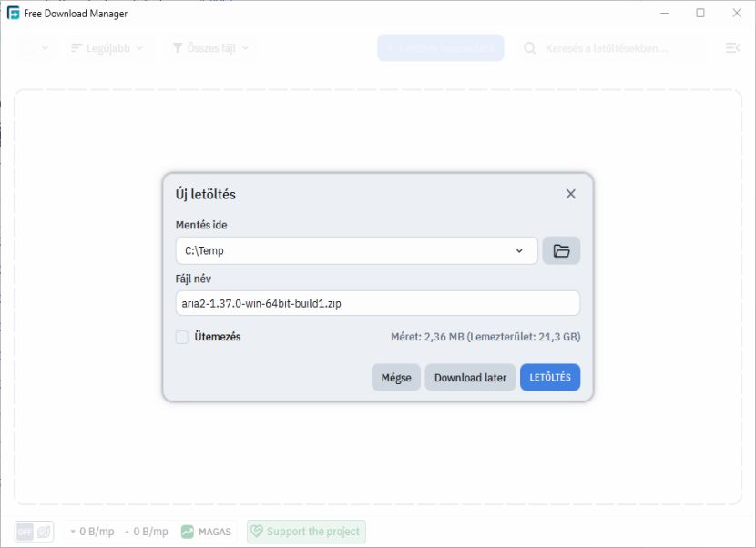756x548 pixels.
Task: Maximize the Free Download Manager window
Action: coord(700,13)
